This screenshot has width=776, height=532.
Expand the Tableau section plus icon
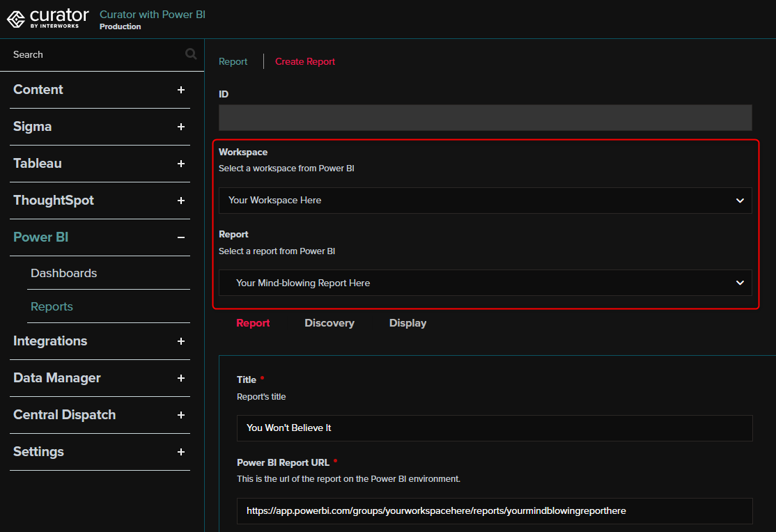[x=181, y=164]
